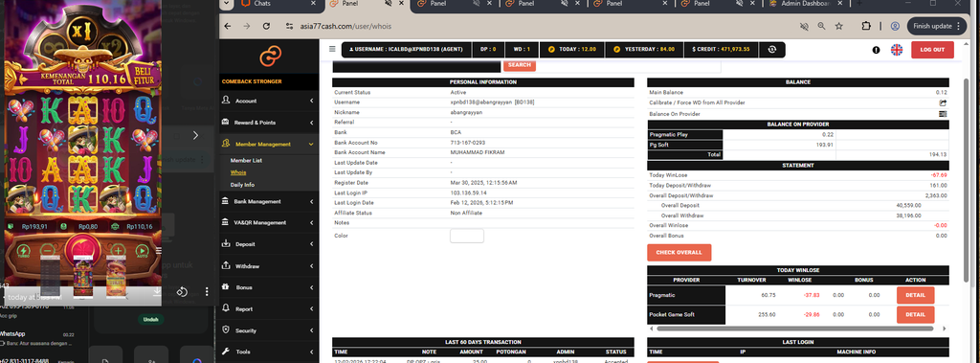Expand the Deposit sidebar menu

coord(269,244)
